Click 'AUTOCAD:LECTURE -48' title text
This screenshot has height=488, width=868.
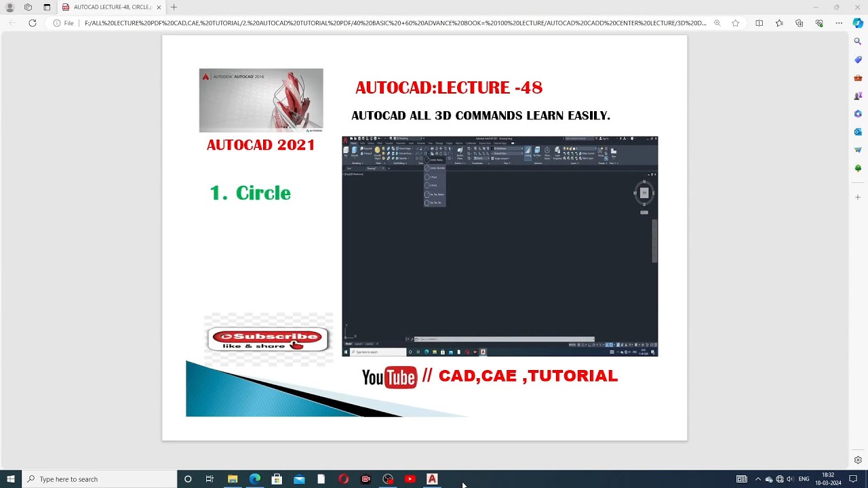coord(449,87)
